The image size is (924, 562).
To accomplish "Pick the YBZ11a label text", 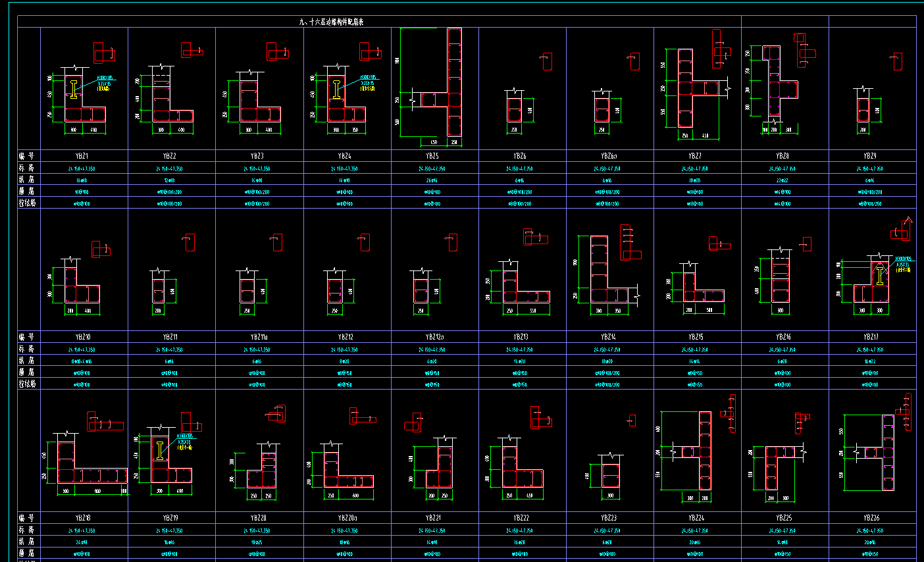I will point(259,337).
